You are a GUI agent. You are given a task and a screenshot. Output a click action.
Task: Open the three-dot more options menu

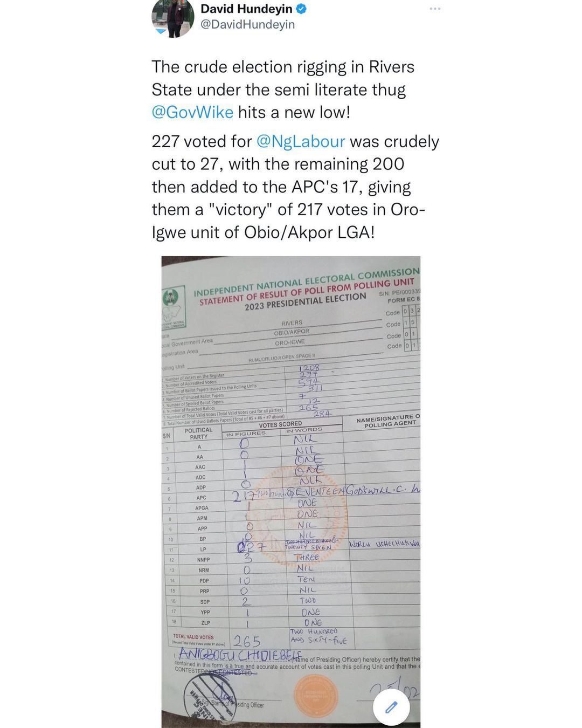pos(435,9)
